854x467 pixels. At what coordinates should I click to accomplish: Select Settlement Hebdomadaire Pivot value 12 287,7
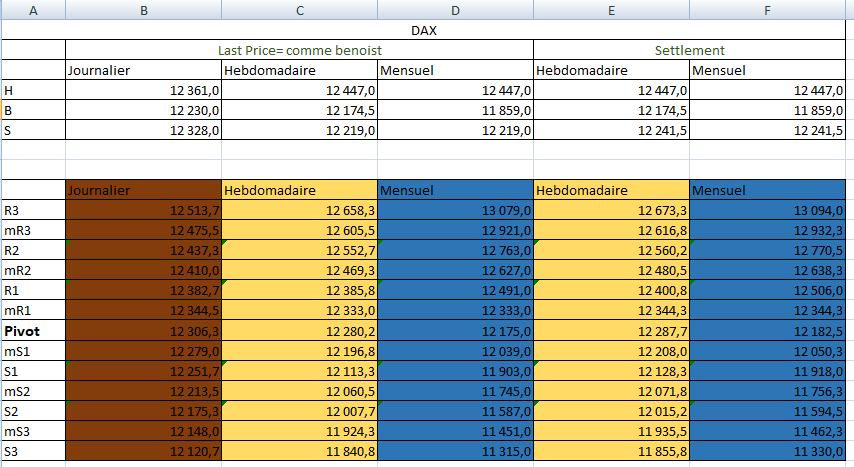[x=612, y=331]
